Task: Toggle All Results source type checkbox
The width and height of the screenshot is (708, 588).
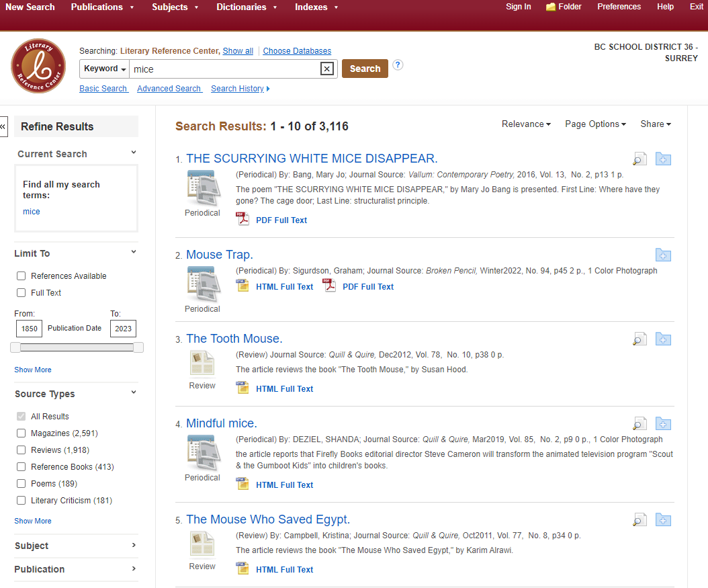Action: (x=21, y=417)
